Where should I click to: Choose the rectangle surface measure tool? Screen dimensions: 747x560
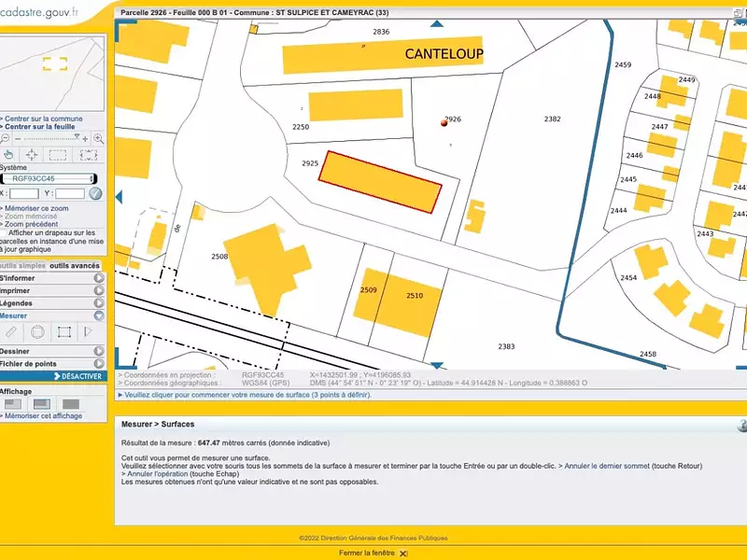click(x=63, y=332)
